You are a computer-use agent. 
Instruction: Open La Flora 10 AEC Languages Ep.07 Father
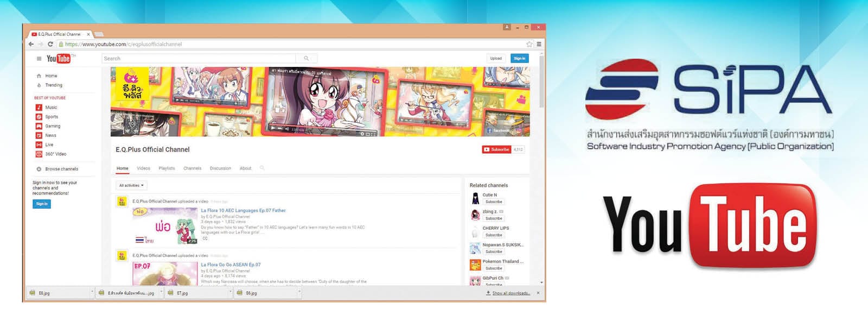tap(243, 210)
